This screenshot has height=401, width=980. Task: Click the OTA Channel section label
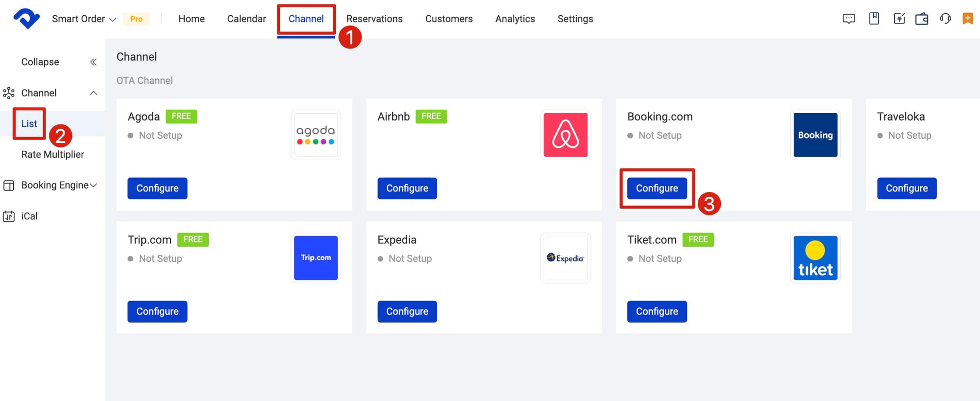coord(145,81)
